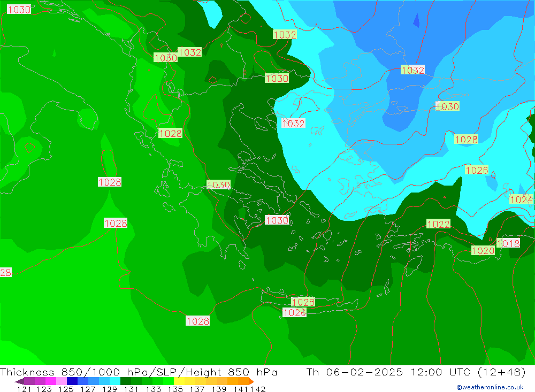The image size is (535, 392).
Task: Click the legend value 131
Action: point(131,389)
